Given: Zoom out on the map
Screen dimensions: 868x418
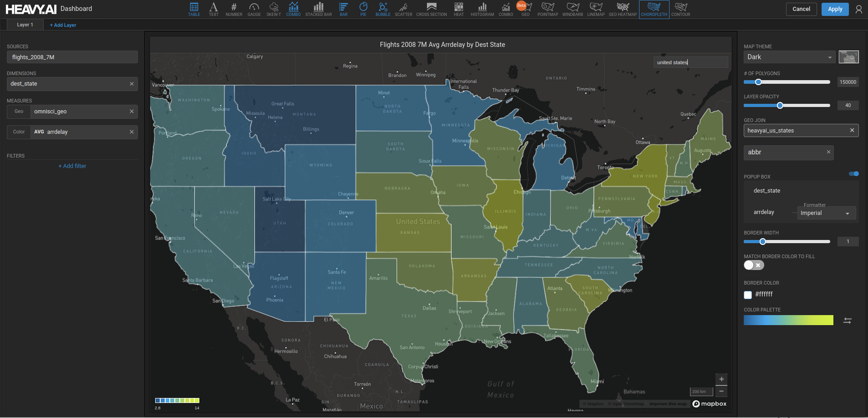Looking at the screenshot, I should click(x=721, y=391).
